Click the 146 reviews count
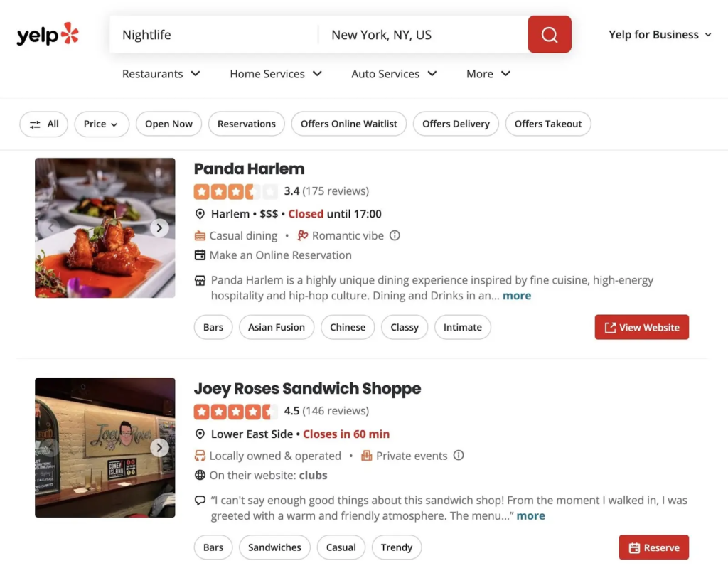 [336, 411]
